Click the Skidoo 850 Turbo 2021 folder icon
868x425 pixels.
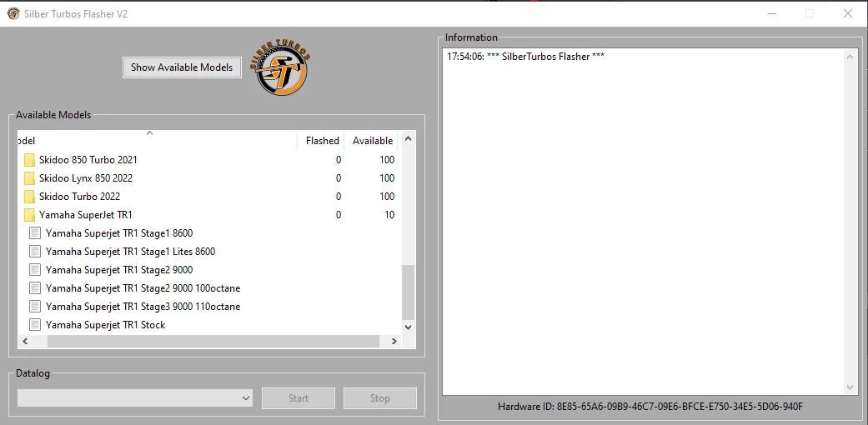[x=29, y=160]
